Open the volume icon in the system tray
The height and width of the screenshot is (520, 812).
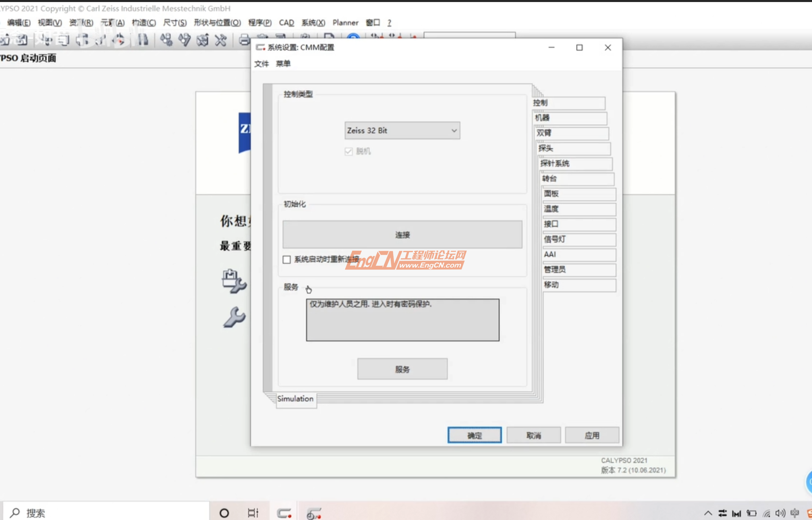click(779, 513)
